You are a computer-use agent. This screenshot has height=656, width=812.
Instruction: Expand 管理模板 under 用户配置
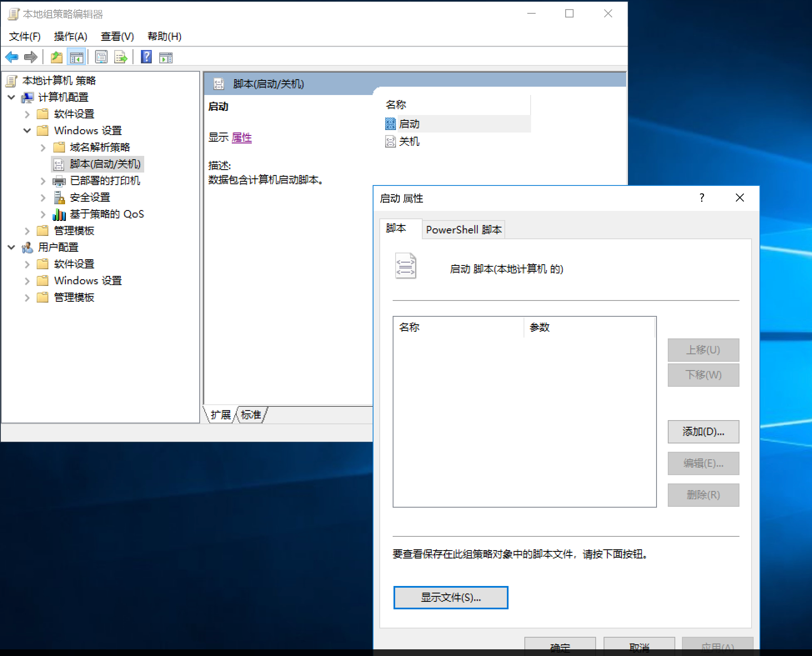tap(27, 298)
